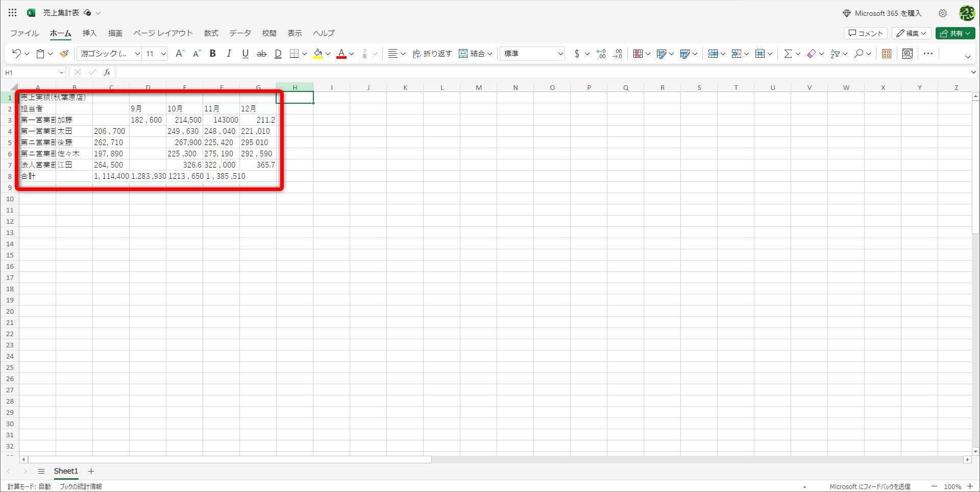Open コメント panel
The height and width of the screenshot is (492, 980).
(x=865, y=33)
